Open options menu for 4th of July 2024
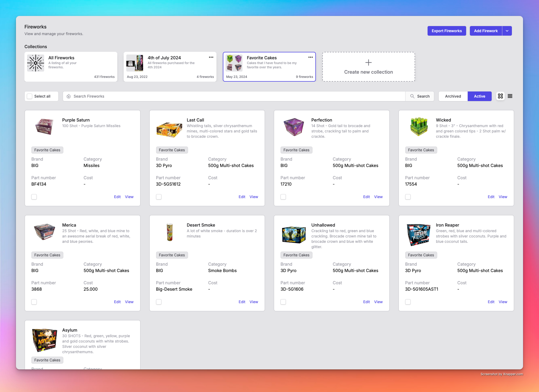 coord(211,57)
